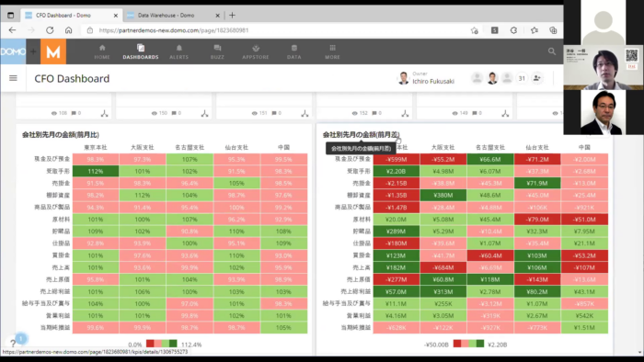Reload the current browser page
Viewport: 644px width, 362px height.
(x=50, y=30)
